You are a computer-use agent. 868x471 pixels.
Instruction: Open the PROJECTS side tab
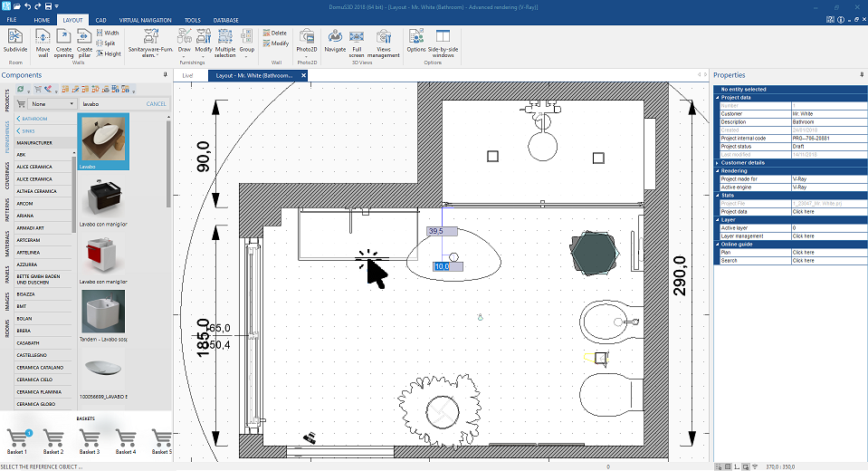click(7, 101)
